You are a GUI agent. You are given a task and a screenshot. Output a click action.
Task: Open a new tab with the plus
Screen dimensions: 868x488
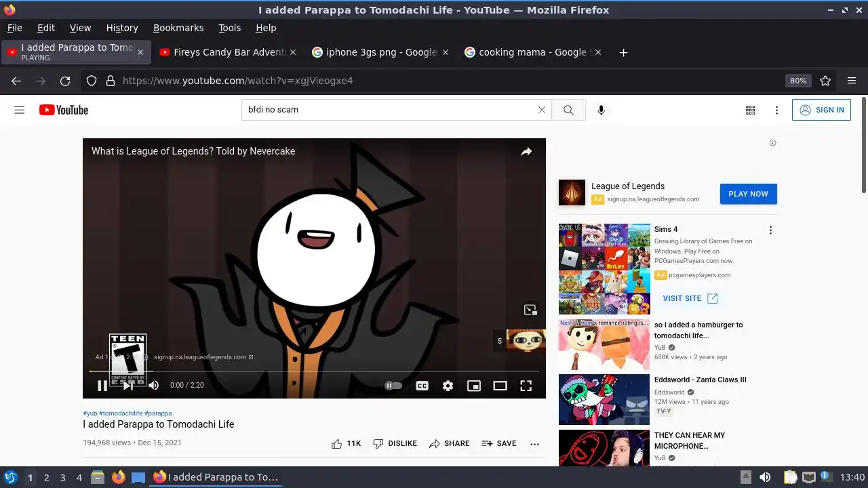(x=623, y=52)
